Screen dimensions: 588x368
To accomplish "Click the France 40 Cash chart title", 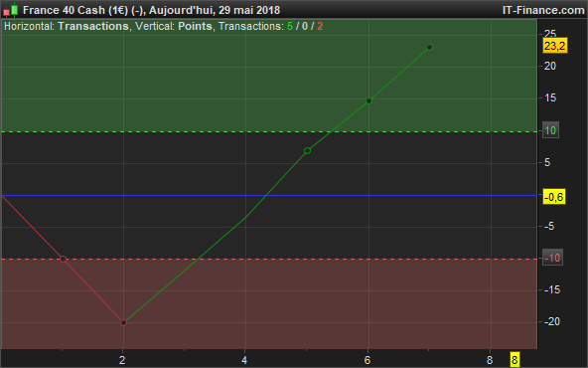I will coord(151,10).
